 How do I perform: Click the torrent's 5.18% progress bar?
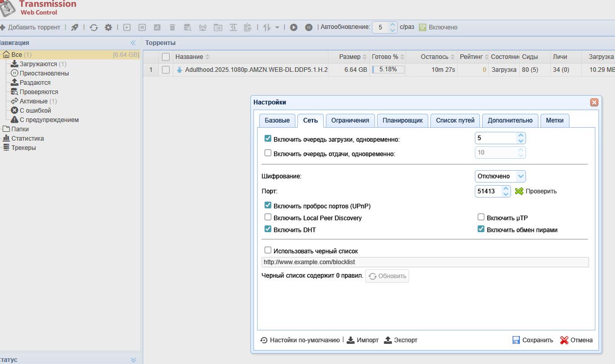pos(388,70)
